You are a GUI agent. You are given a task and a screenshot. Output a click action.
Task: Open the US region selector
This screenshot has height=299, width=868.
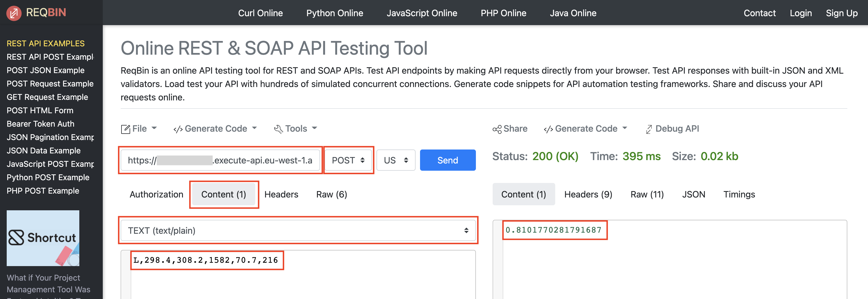[x=396, y=160]
